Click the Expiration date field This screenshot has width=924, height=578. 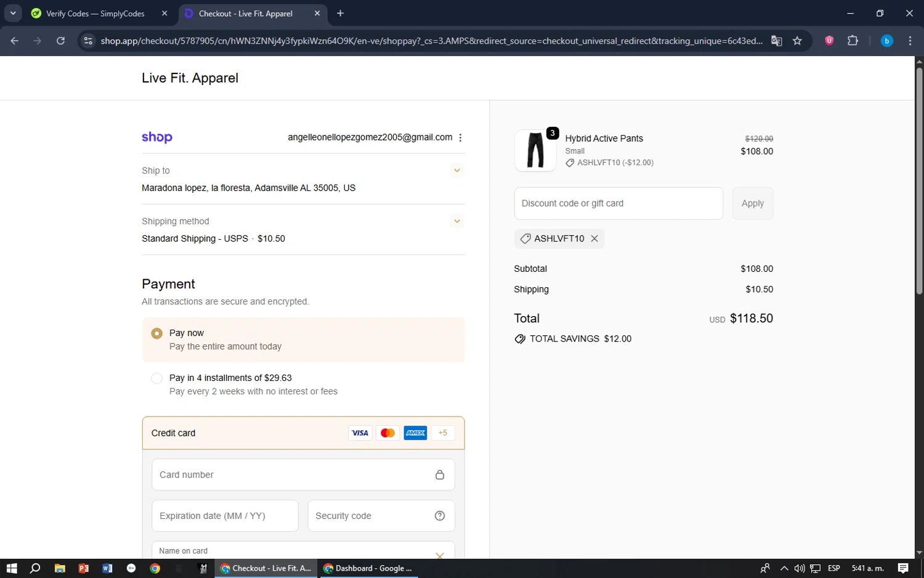click(225, 516)
